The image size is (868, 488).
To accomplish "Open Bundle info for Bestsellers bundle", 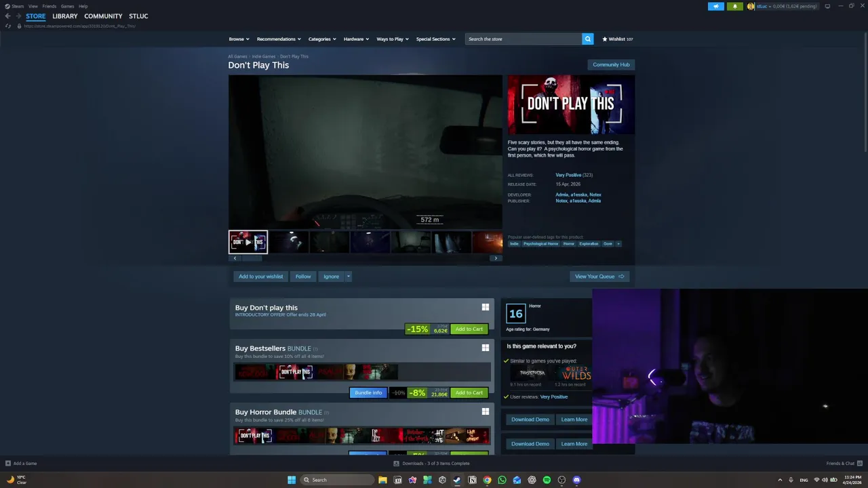I will coord(368,392).
